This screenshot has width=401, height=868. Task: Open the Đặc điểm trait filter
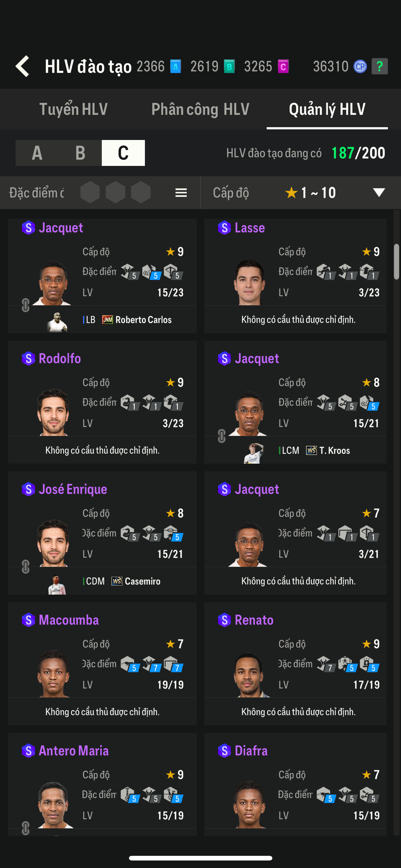pyautogui.click(x=36, y=193)
